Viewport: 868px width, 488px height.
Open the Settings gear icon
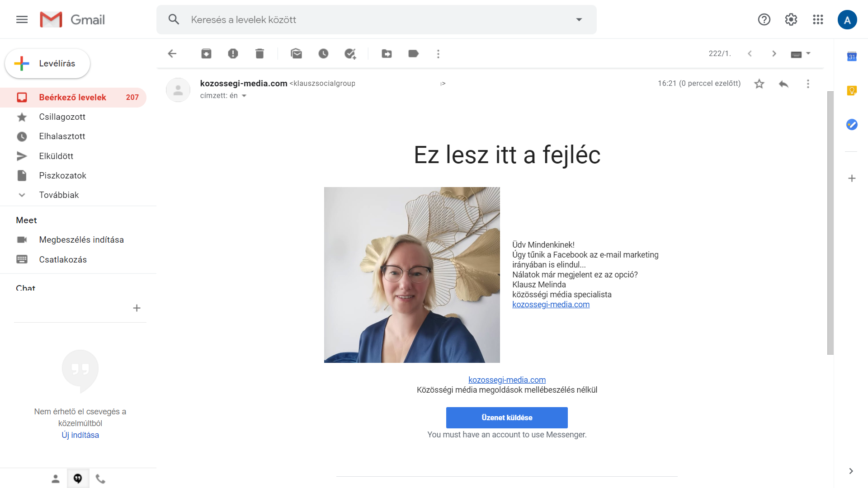tap(791, 19)
